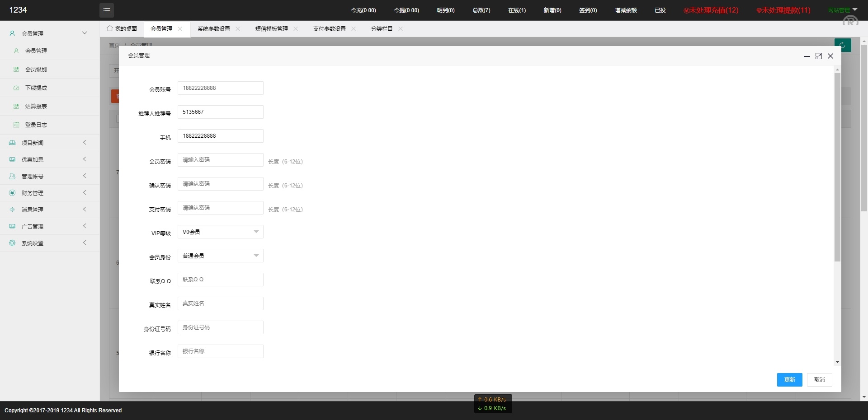The height and width of the screenshot is (420, 868).
Task: Open 未处理充值(12) notification link
Action: [711, 10]
